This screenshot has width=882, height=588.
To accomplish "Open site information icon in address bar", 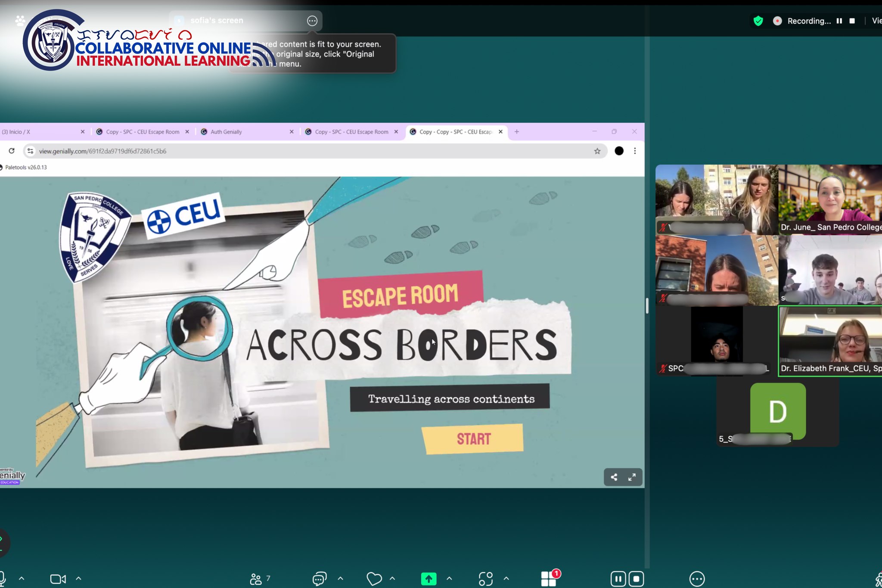I will (x=30, y=151).
